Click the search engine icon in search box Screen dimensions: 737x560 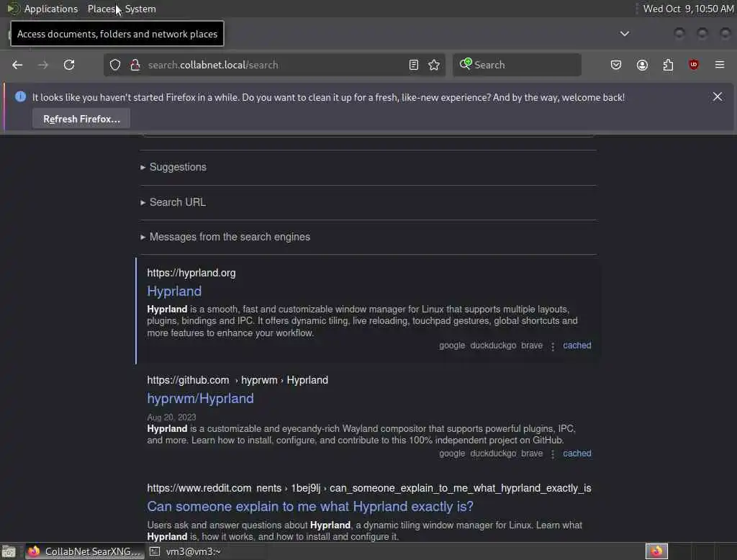tap(466, 63)
